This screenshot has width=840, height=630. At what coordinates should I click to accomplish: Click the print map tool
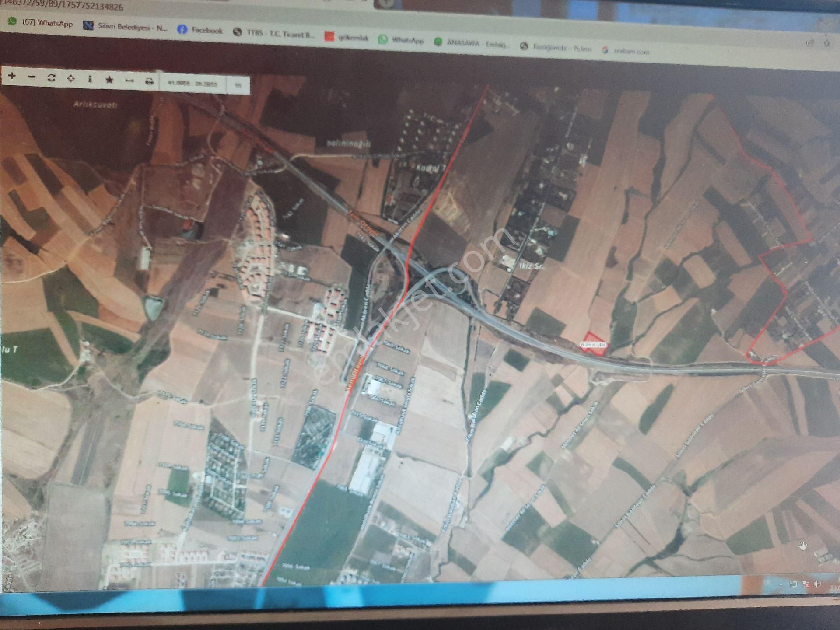pos(150,80)
